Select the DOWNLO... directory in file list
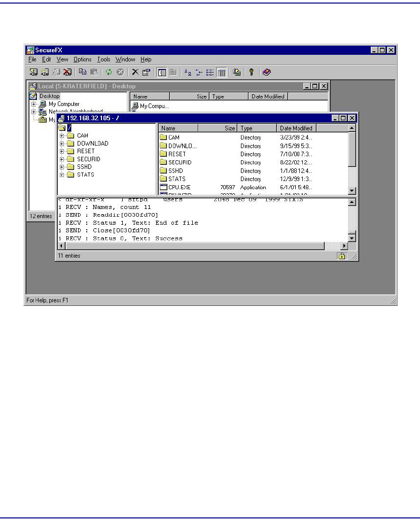Viewport: 420px width, 523px height. pos(179,146)
